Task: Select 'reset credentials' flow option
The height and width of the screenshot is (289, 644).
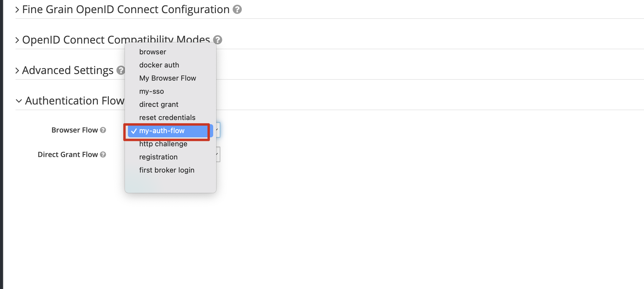Action: click(167, 118)
